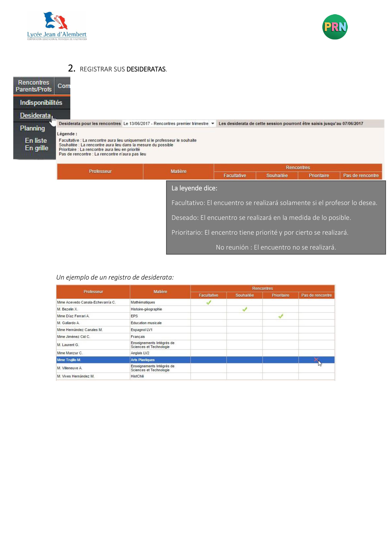This screenshot has height=554, width=392.
Task: Click the partially visible Com tab
Action: [x=63, y=86]
